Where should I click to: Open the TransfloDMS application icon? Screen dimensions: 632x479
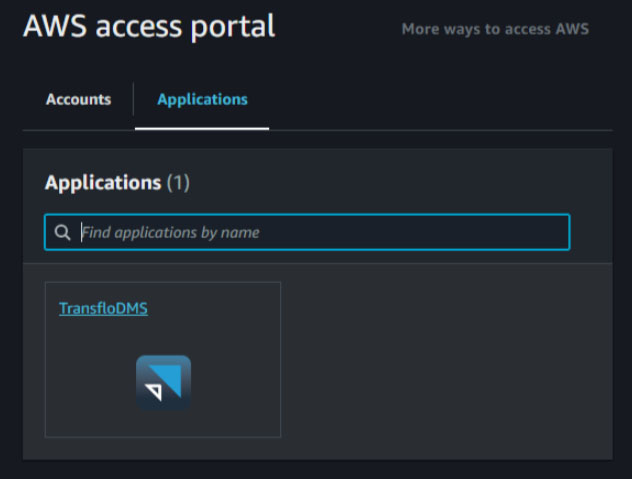coord(163,382)
